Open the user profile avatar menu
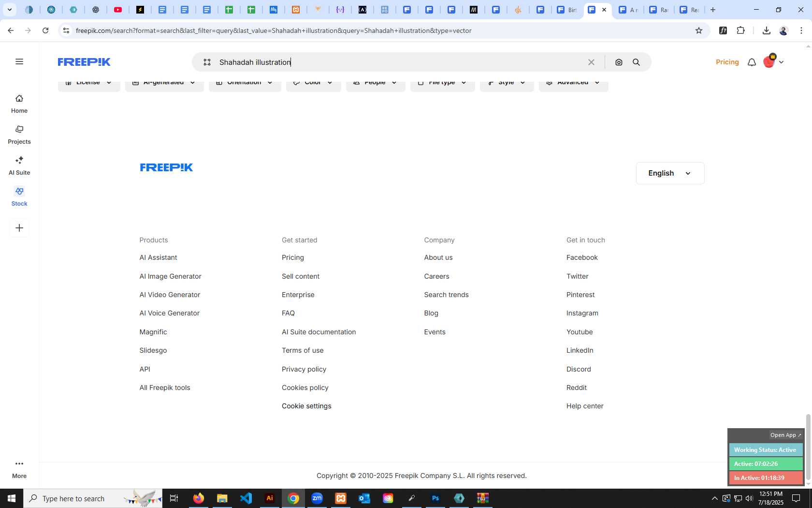 [x=773, y=61]
